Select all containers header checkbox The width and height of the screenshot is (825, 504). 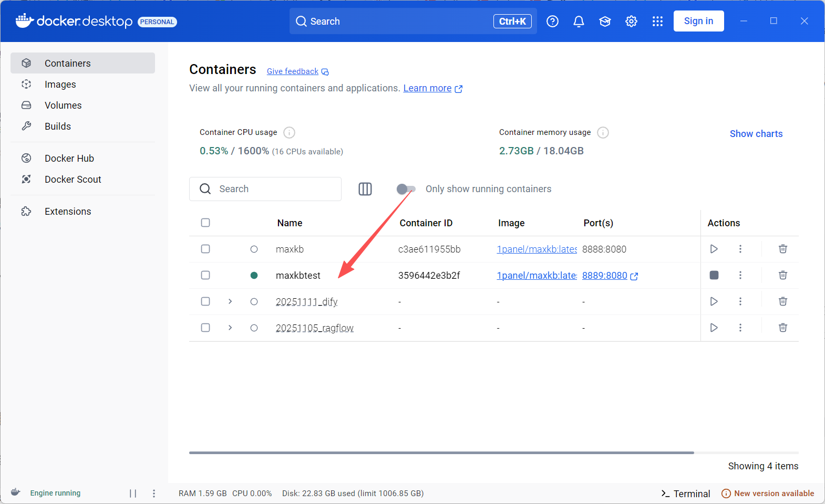click(205, 223)
